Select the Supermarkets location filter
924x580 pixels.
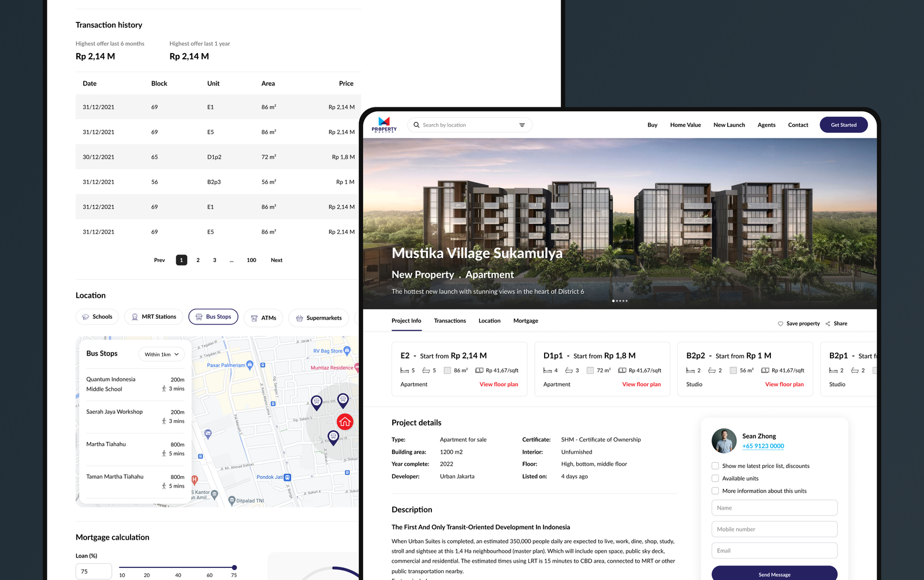point(319,318)
